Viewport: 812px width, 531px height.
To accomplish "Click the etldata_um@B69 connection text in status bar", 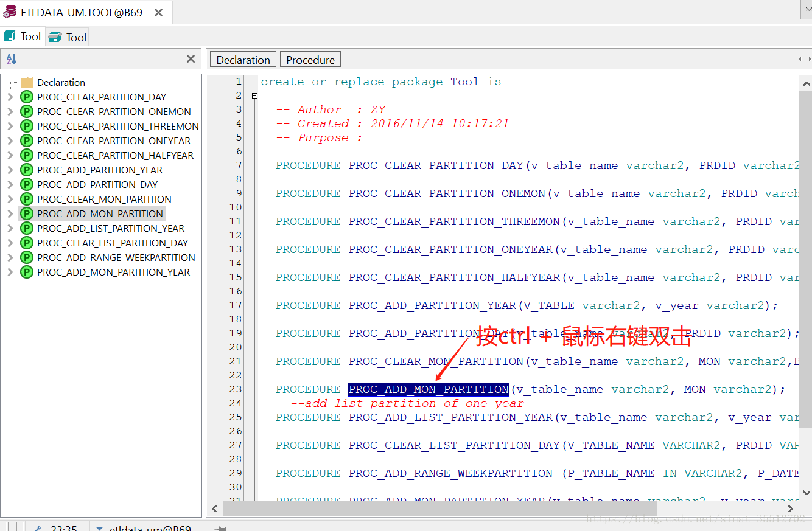I will click(x=150, y=528).
